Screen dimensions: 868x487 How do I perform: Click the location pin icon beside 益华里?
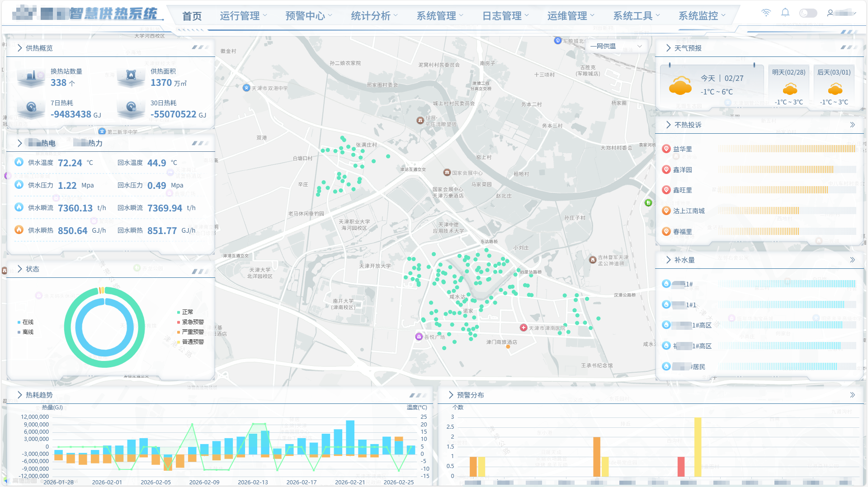click(x=665, y=149)
